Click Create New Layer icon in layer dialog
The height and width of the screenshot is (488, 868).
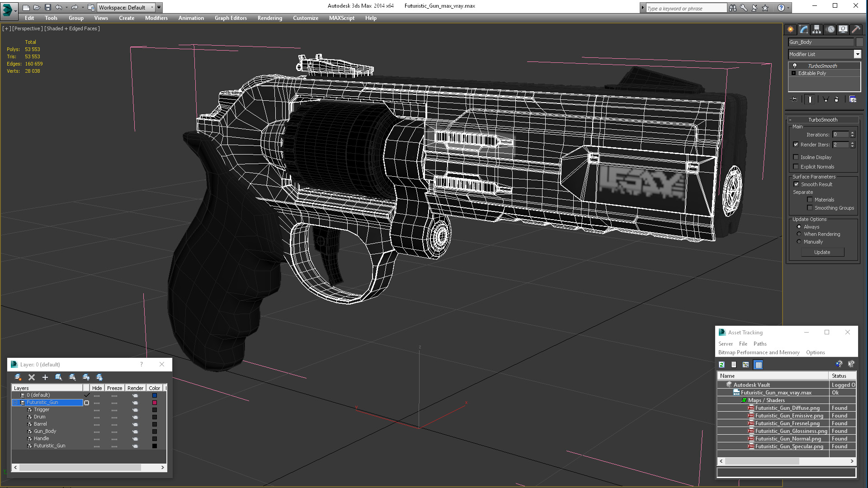18,377
